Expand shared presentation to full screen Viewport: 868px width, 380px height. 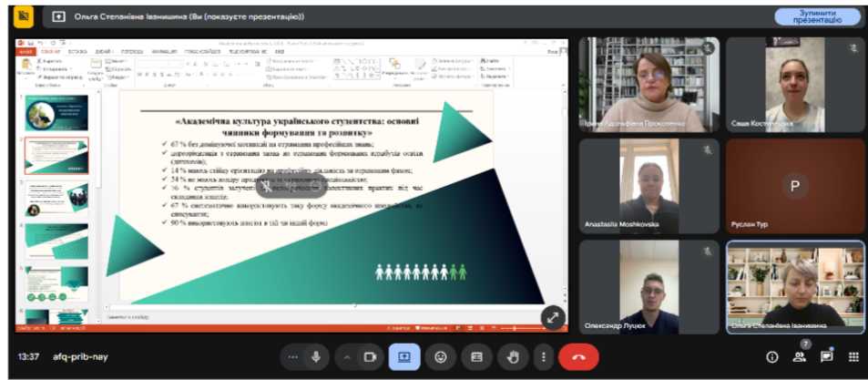(x=553, y=316)
